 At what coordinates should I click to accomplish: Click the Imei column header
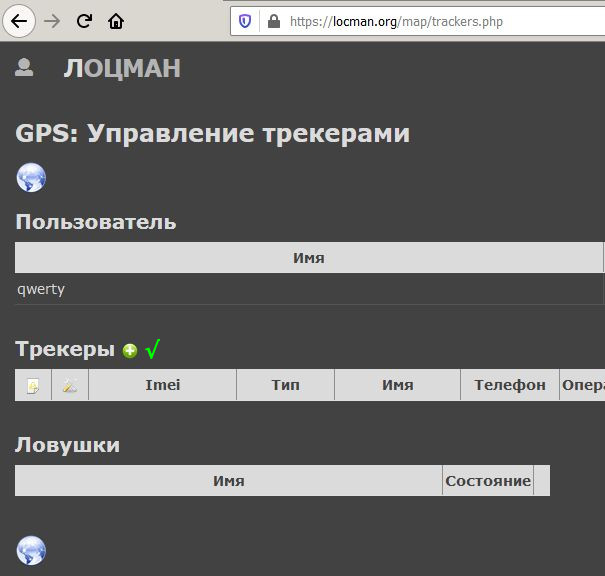[x=162, y=385]
